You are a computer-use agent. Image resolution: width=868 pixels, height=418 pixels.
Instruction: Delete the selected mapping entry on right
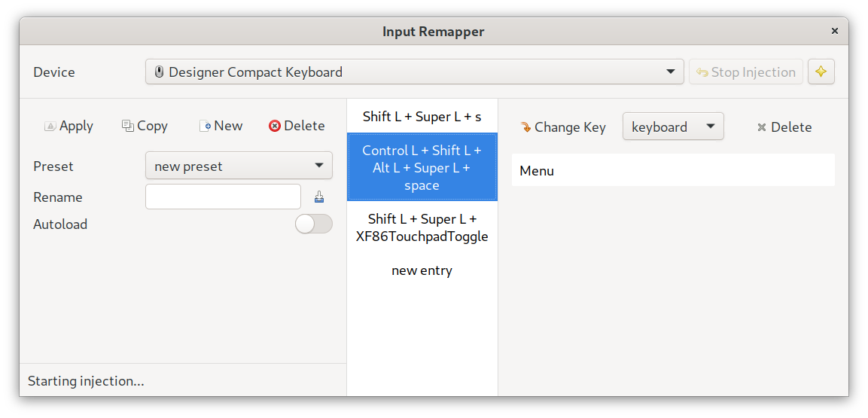click(784, 127)
